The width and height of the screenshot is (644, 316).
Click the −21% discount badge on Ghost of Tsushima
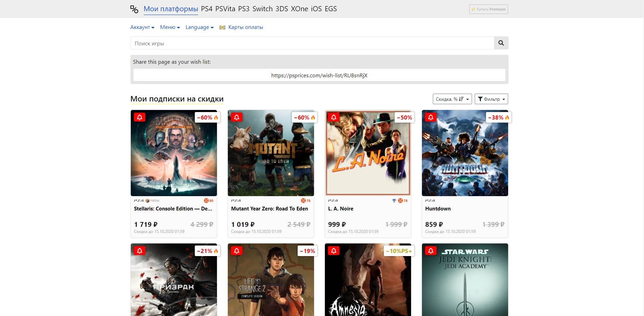pyautogui.click(x=207, y=251)
